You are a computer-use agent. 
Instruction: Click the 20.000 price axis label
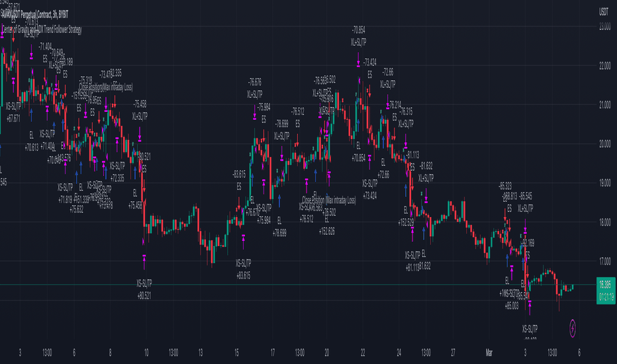point(604,144)
